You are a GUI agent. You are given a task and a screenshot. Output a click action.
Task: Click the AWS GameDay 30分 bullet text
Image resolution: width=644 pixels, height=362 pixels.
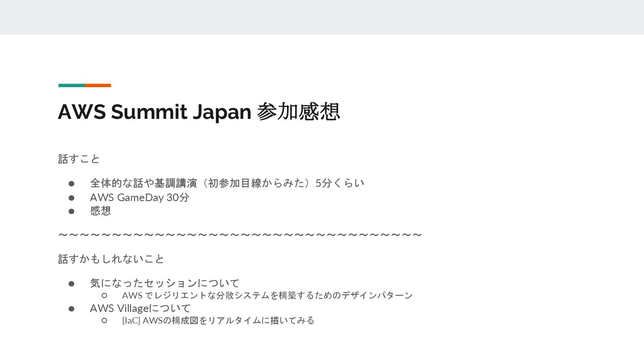coord(140,197)
